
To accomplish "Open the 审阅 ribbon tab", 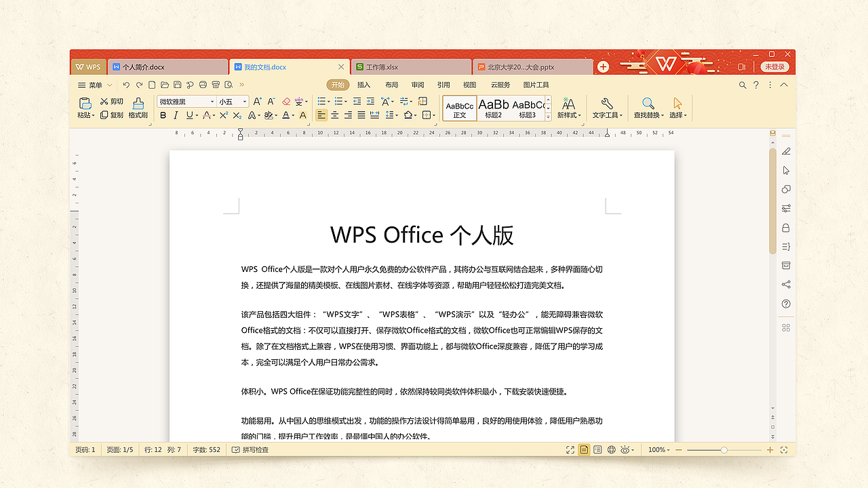I will (x=418, y=85).
